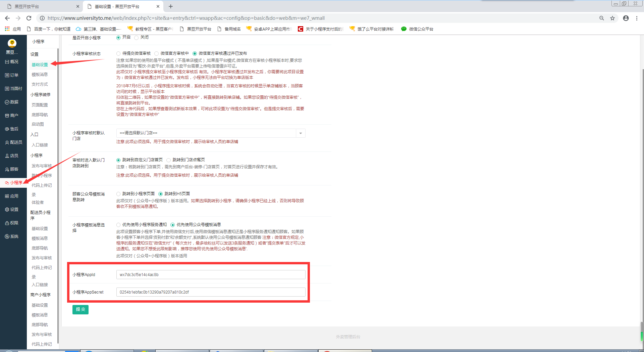The height and width of the screenshot is (352, 644).
Task: Select 关闭 for 是否开启小程序
Action: coord(136,38)
